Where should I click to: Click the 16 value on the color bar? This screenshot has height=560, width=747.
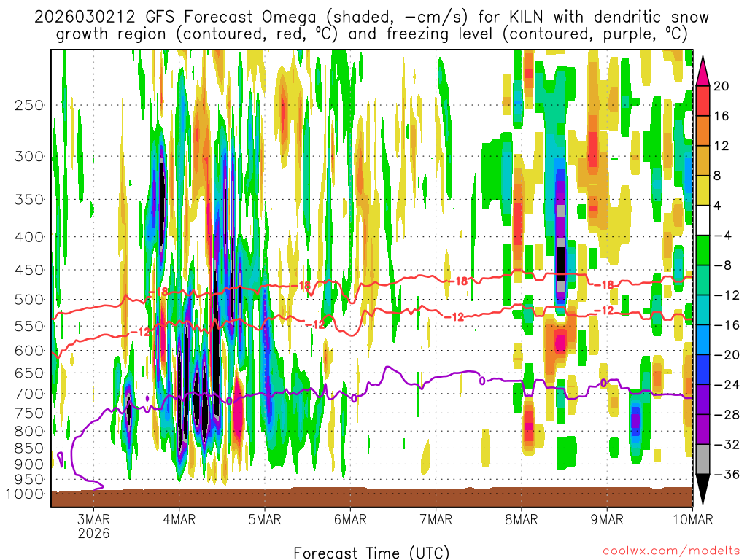721,116
